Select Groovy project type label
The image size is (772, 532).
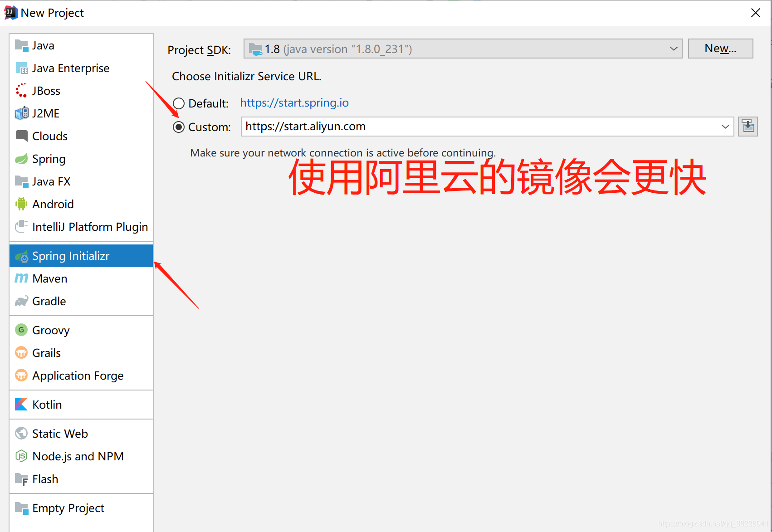click(x=51, y=331)
